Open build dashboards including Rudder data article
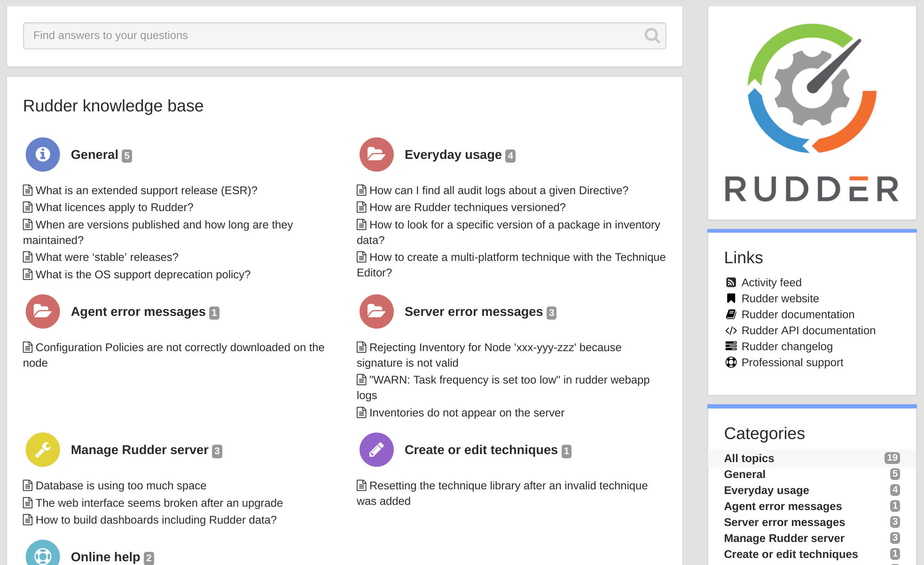The image size is (924, 565). (x=156, y=520)
